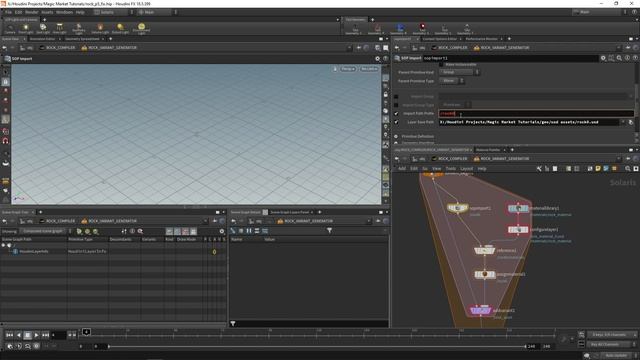
Task: Open the File menu
Action: point(8,12)
